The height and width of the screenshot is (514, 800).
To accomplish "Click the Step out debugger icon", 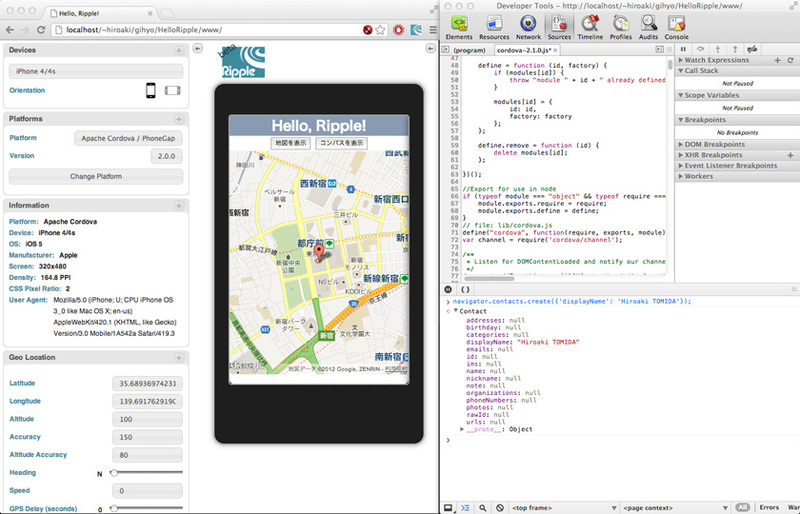I will [x=735, y=49].
